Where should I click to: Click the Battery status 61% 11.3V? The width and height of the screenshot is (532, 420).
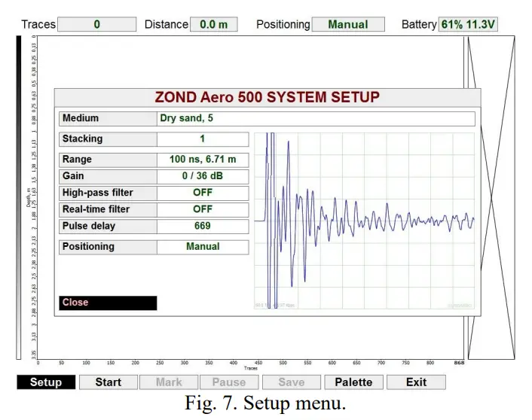(x=468, y=24)
